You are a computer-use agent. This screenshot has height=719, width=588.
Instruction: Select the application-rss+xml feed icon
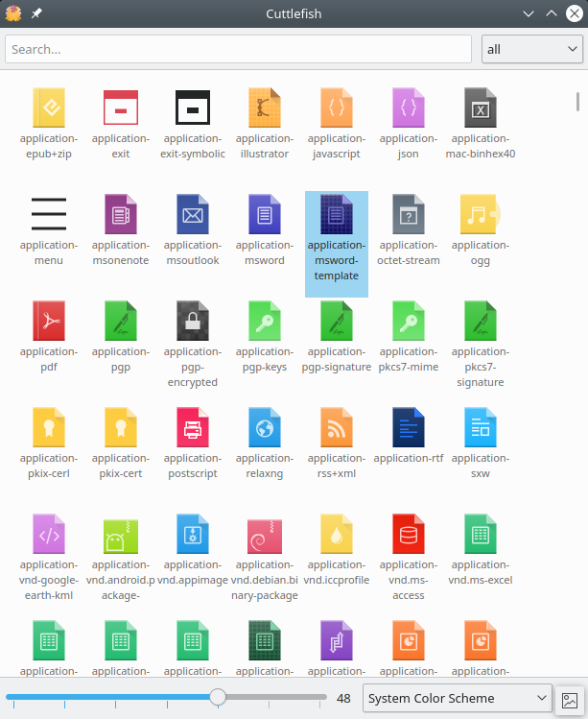point(337,427)
